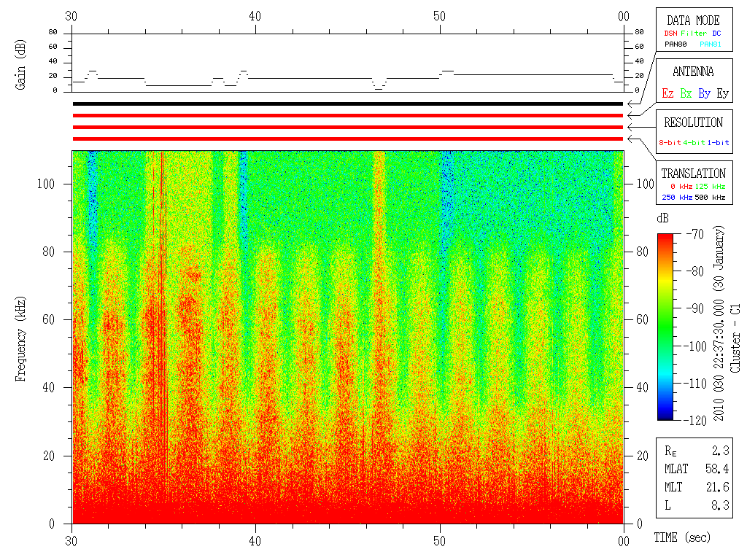Screen dimensions: 747x560
Task: Click the black Ey antenna label
Action: click(x=723, y=93)
